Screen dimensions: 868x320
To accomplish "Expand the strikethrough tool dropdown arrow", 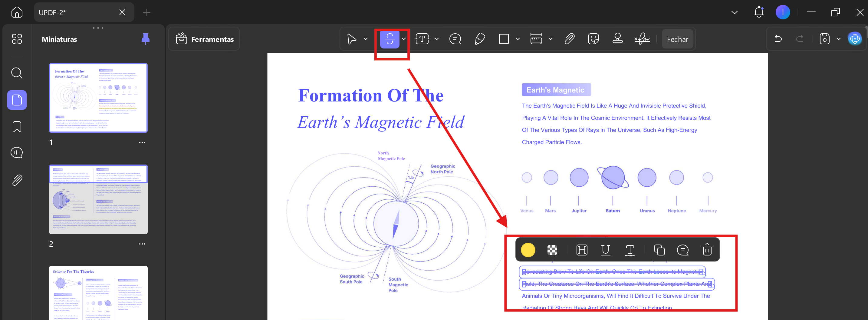I will point(404,39).
